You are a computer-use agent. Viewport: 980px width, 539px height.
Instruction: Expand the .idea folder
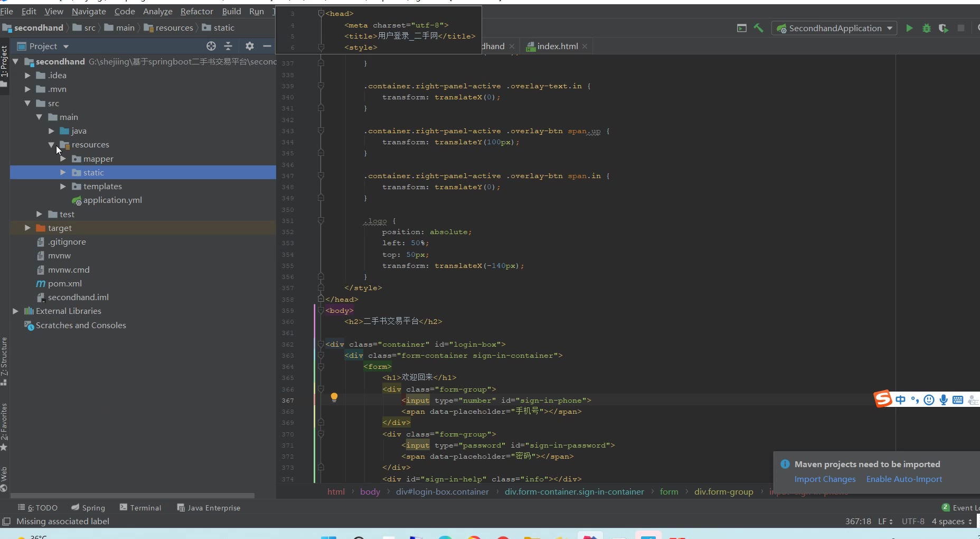[x=27, y=76]
